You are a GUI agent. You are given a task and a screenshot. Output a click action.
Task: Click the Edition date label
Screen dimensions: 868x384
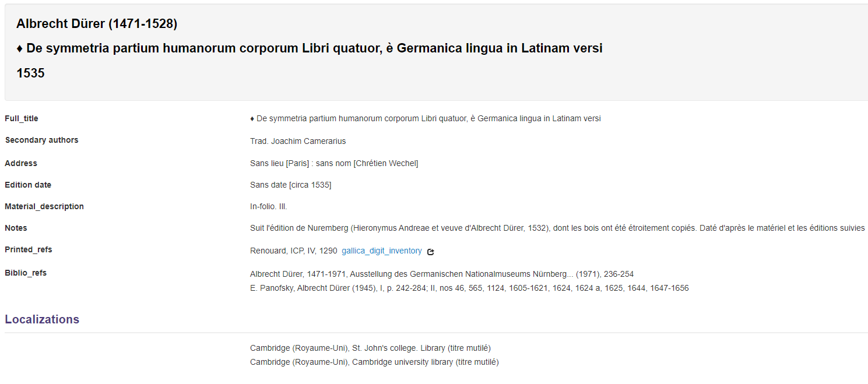28,185
